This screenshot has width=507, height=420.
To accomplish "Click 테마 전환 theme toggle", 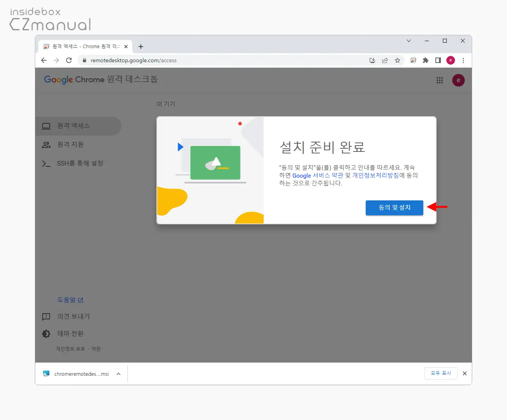I will (x=63, y=333).
